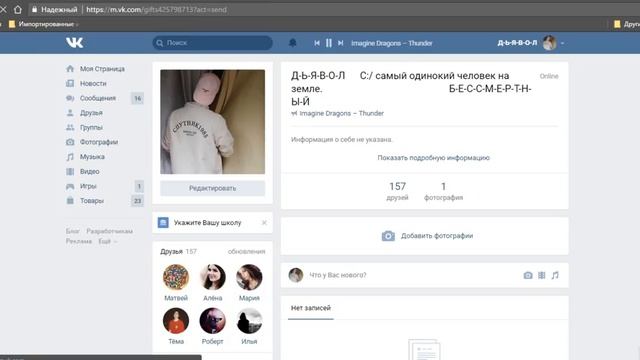Expand Показать подробную информацию
The height and width of the screenshot is (360, 640).
[433, 158]
